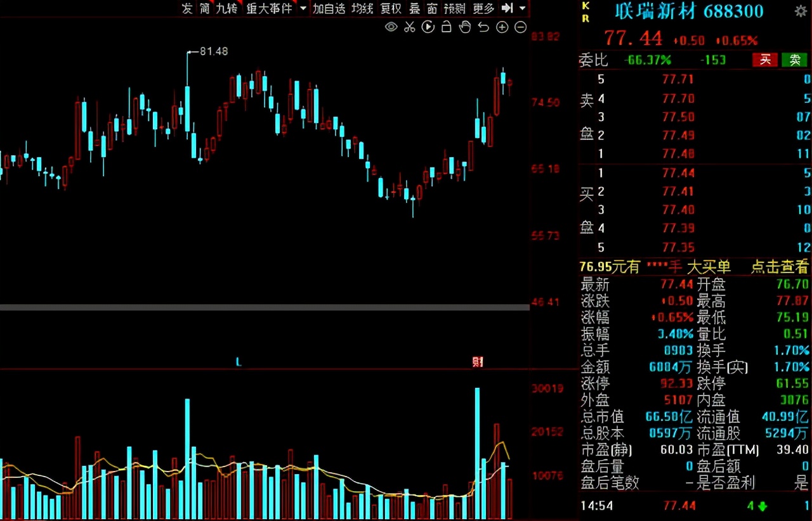Screen dimensions: 812x521
Task: Open the 重大事件 tab
Action: pos(269,8)
